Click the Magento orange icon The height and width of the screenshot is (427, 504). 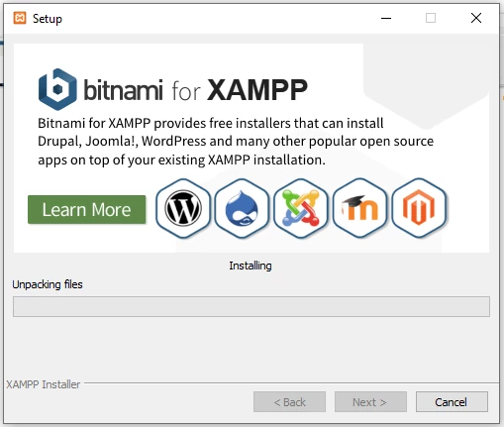pyautogui.click(x=419, y=208)
